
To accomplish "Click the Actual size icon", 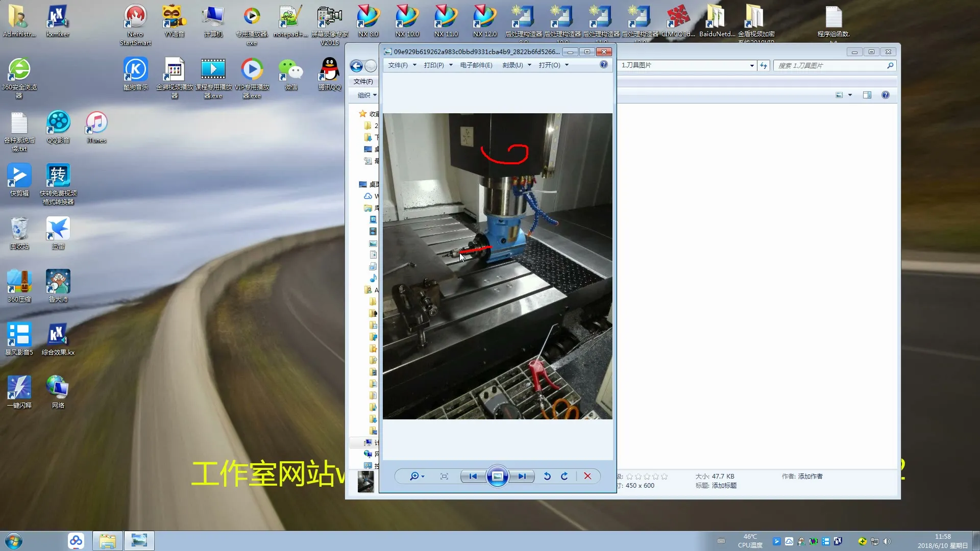I will point(444,476).
